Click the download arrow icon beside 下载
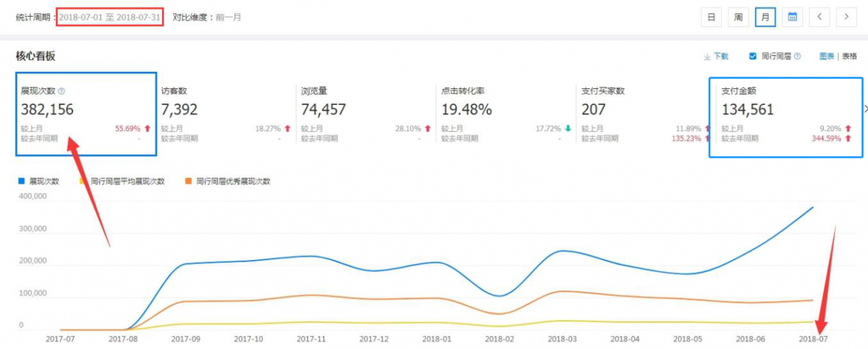This screenshot has width=868, height=349. coord(707,56)
